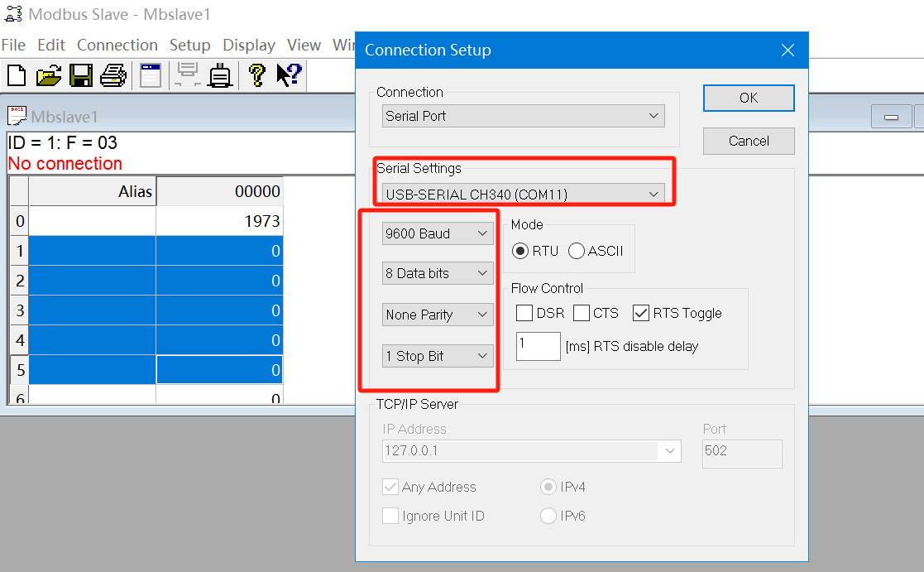
Task: Open the None Parity dropdown
Action: [438, 315]
